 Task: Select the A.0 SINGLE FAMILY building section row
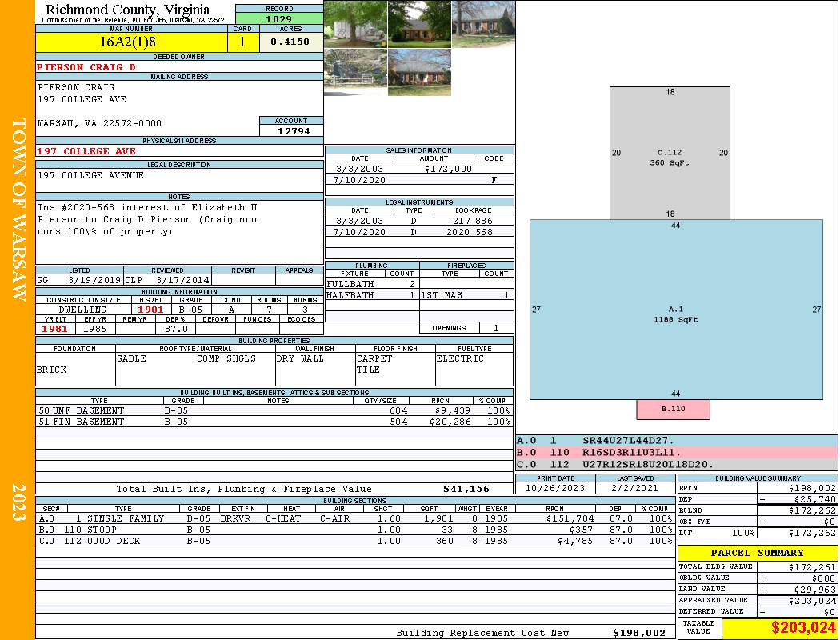click(x=354, y=518)
